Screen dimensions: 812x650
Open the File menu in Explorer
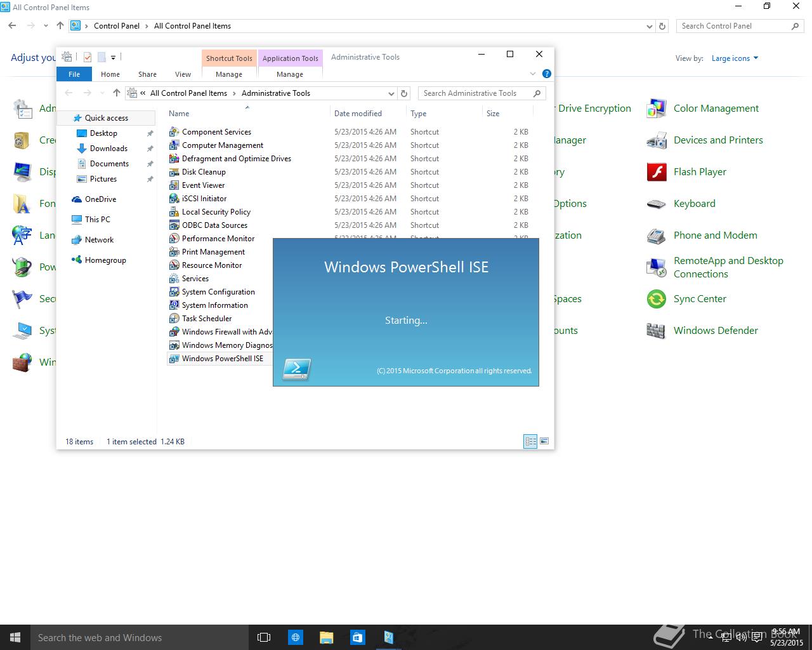coord(74,74)
